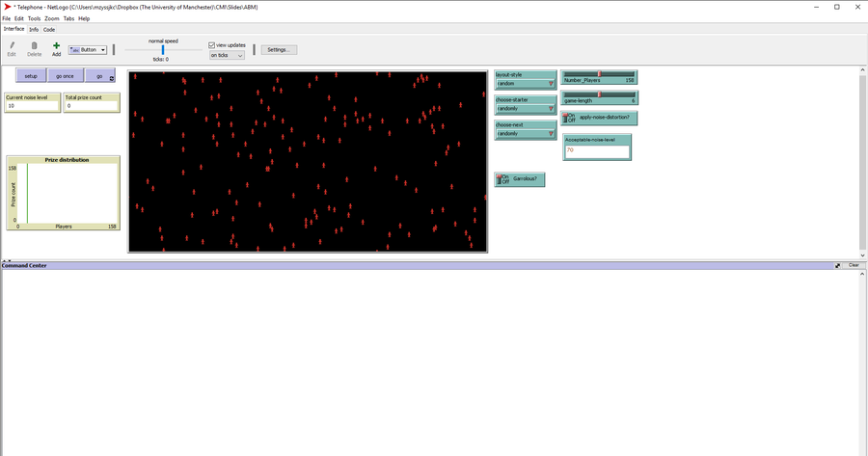Click the green Add plus icon
This screenshot has width=868, height=456.
(x=57, y=46)
